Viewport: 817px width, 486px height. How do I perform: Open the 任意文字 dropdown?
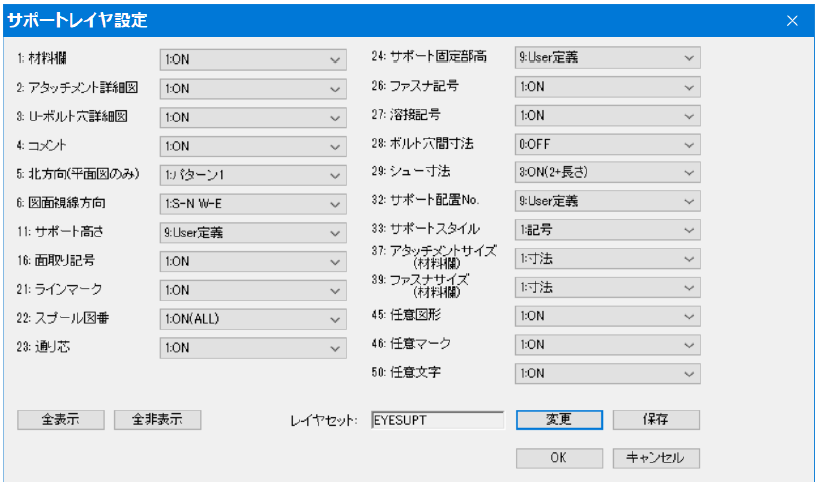[608, 373]
